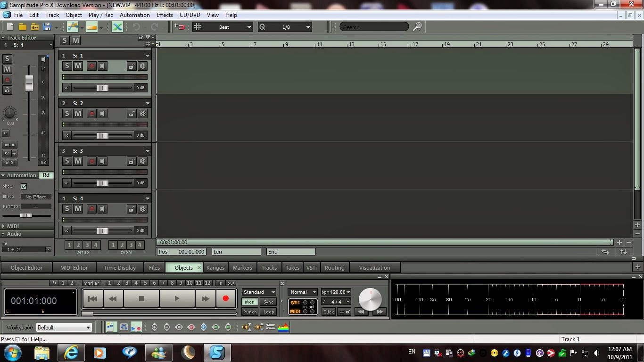Click the phase invert icon in Track Editor
The image size is (644, 362).
[x=6, y=133]
